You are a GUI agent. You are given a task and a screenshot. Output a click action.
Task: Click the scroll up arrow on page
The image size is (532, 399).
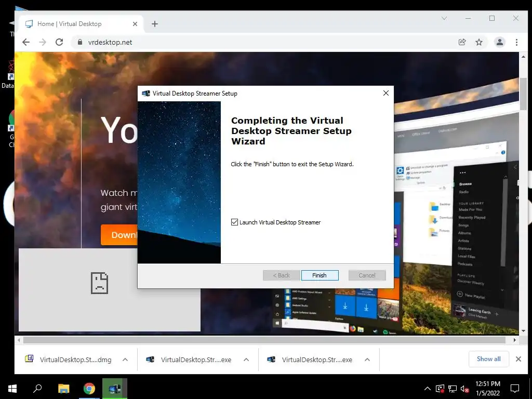(x=523, y=57)
